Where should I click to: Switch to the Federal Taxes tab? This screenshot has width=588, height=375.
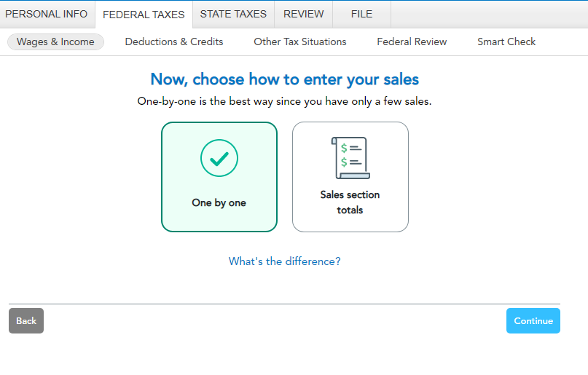pos(144,15)
